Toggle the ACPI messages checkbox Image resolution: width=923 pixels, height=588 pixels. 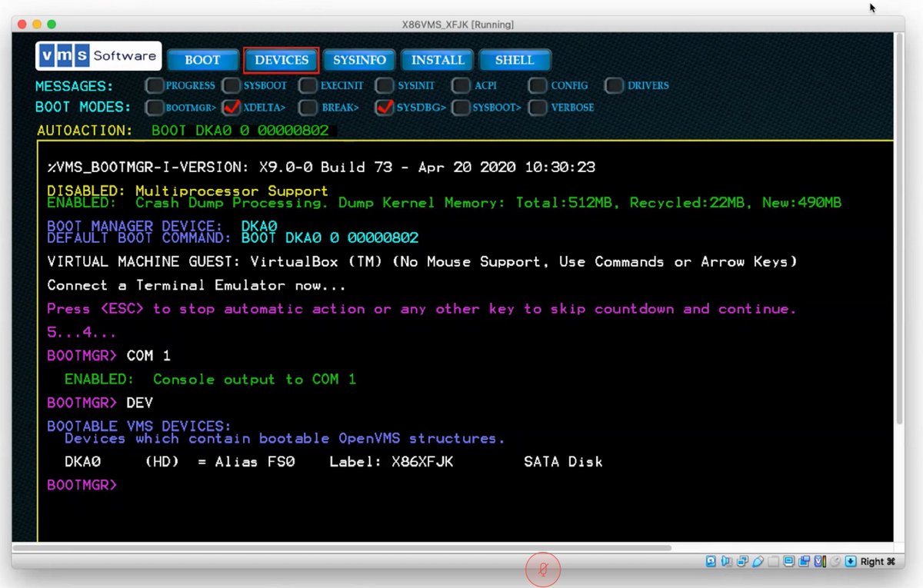point(461,85)
